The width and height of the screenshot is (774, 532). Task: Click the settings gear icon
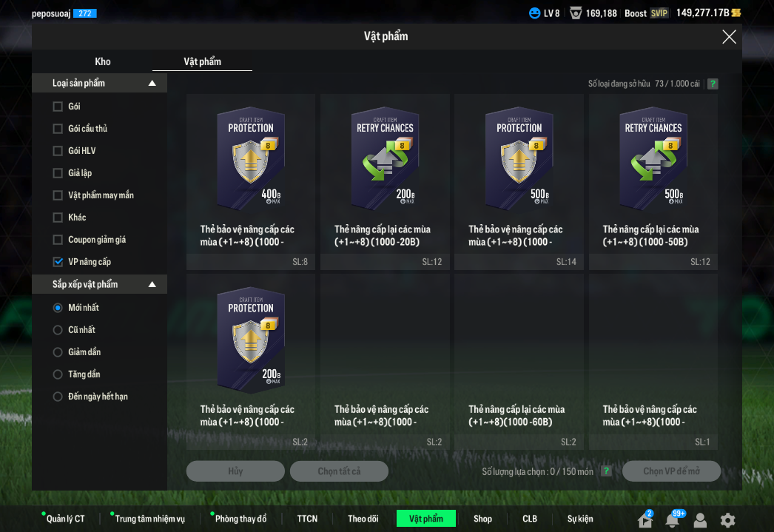point(728,519)
